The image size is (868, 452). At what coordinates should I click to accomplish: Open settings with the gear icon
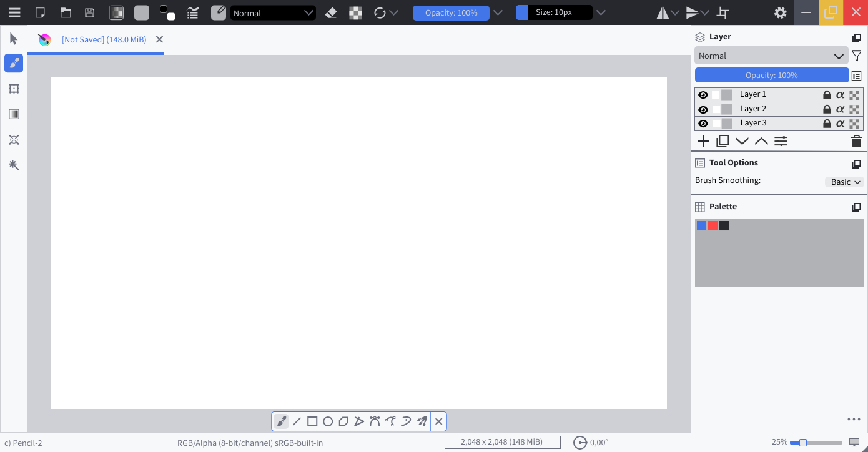click(x=780, y=12)
